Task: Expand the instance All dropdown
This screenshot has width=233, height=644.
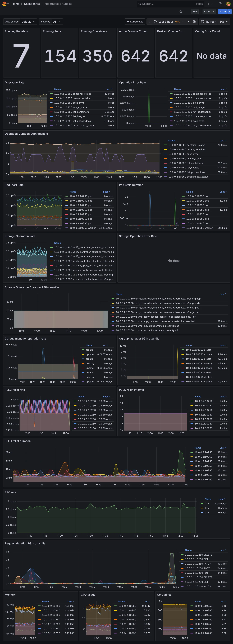Action: 57,22
